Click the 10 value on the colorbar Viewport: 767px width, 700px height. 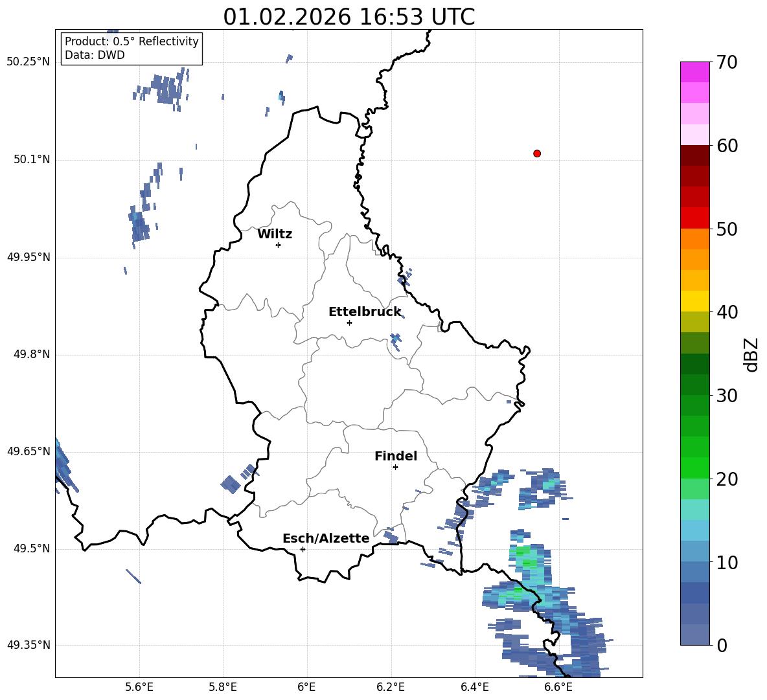tap(726, 562)
